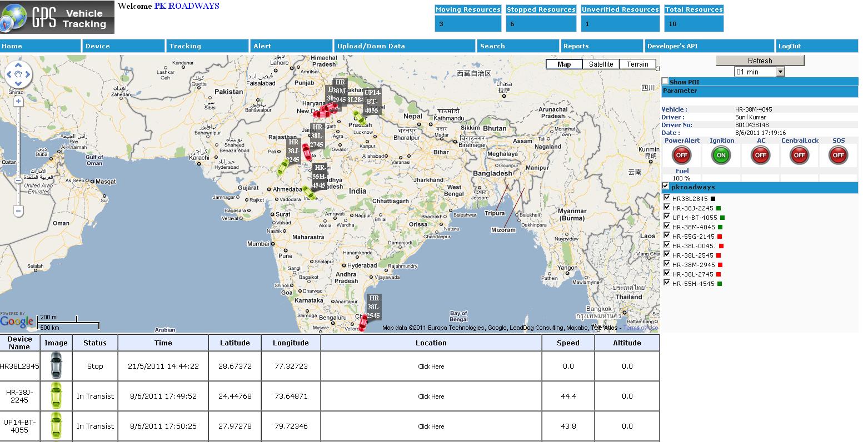868x442 pixels.
Task: Click the green car image in UP14-BT-4055 row
Action: pos(56,426)
